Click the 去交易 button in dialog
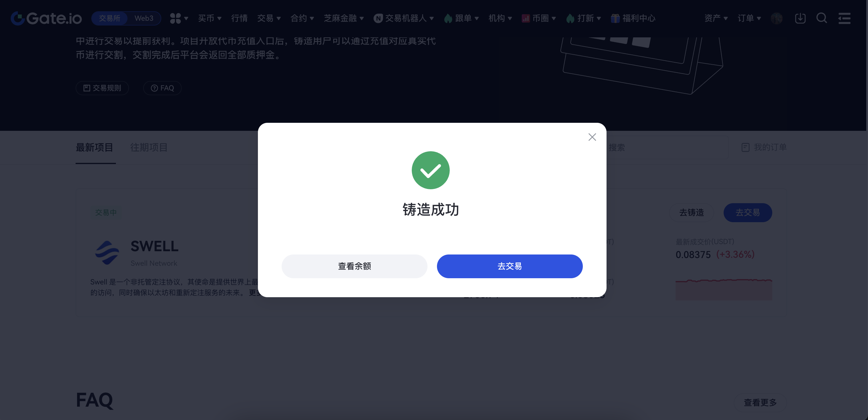This screenshot has width=868, height=420. pyautogui.click(x=510, y=266)
